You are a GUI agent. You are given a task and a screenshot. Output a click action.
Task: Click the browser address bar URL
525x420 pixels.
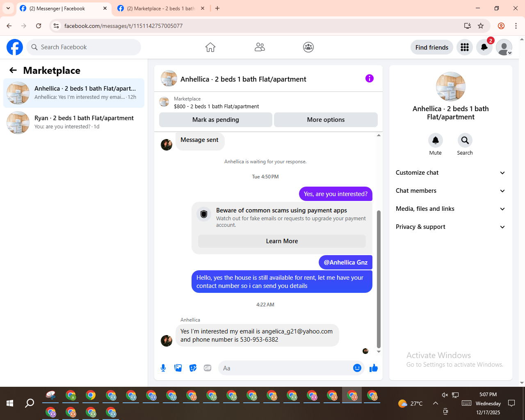click(x=123, y=26)
